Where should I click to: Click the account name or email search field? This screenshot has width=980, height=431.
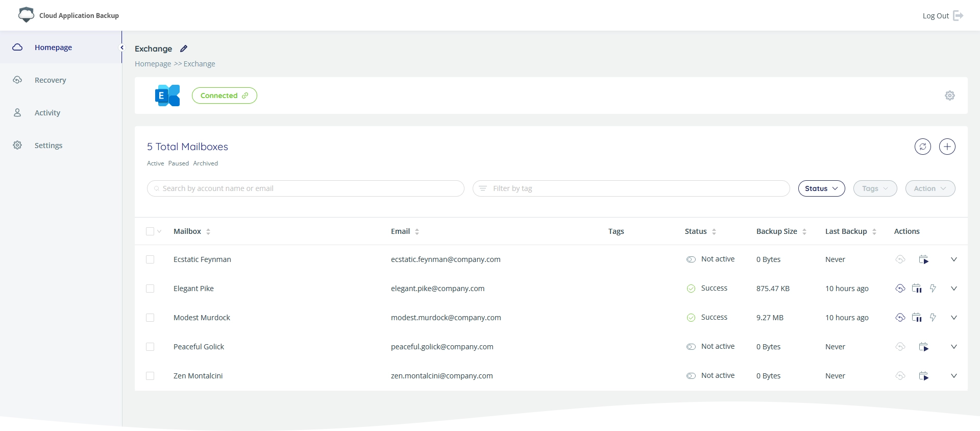pyautogui.click(x=306, y=188)
